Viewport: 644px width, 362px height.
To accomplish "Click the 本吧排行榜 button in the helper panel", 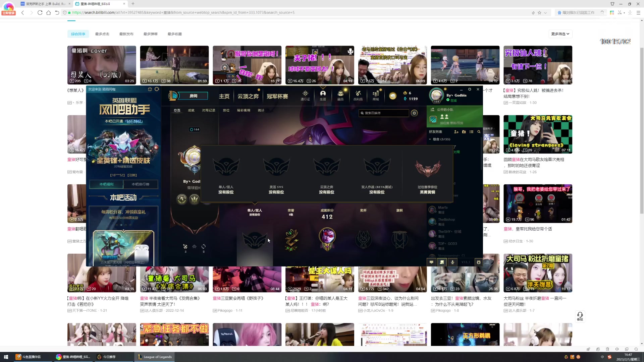I will pos(140,184).
